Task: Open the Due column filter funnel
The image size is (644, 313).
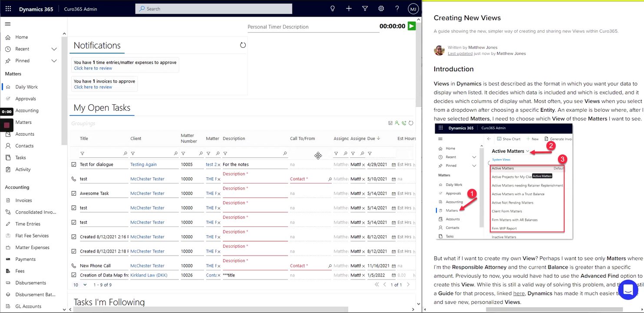Action: [370, 153]
